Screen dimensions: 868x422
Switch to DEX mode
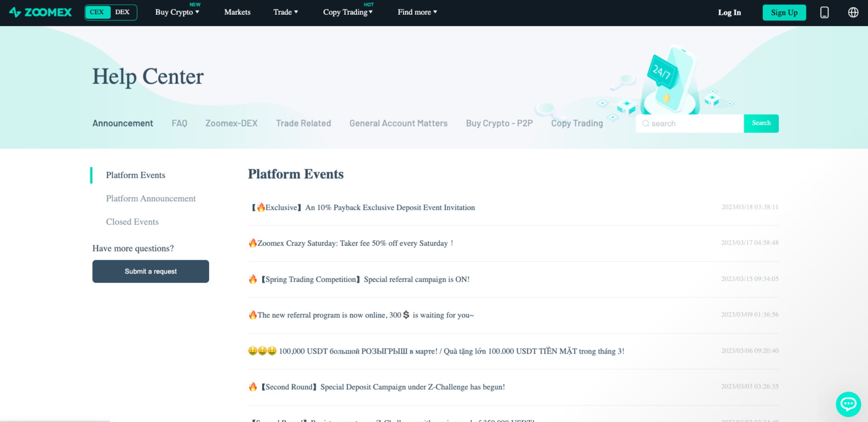[122, 12]
